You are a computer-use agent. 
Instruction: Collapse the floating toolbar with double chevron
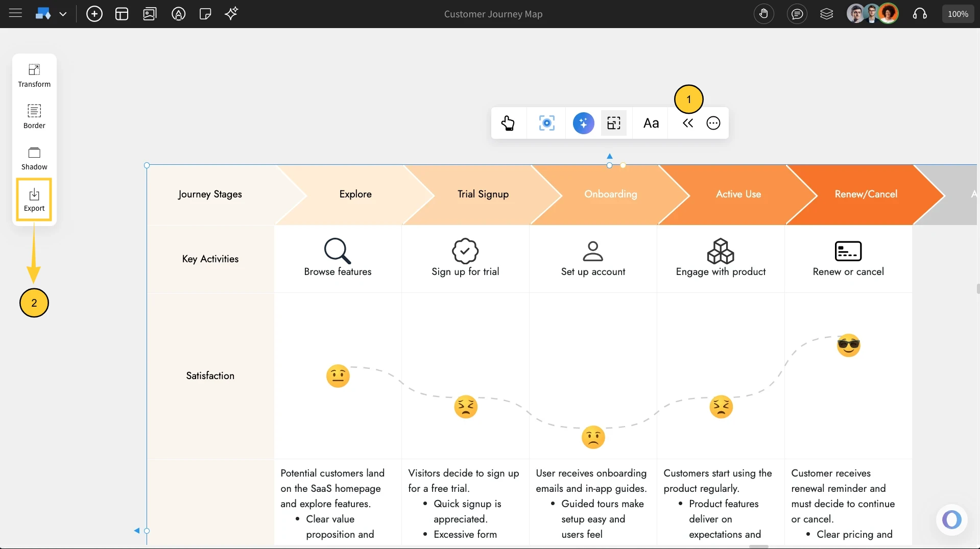point(687,123)
